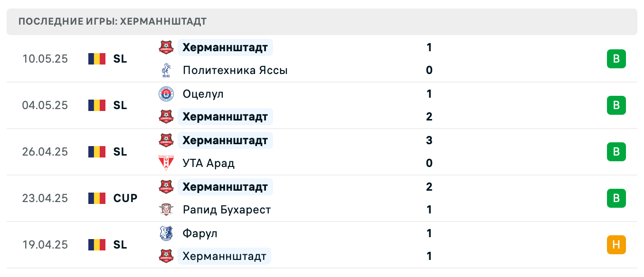Screen dimensions: 644x277
Task: Click the header ПОСЛЕДНИЕ ИГРЫ: ХЕРМАННШТАДТ
Action: coord(112,21)
